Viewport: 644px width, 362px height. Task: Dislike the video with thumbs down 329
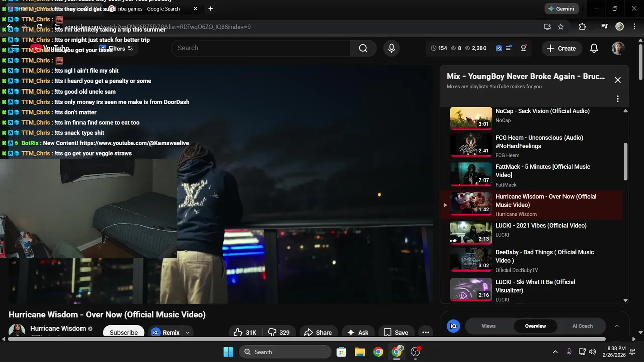278,332
